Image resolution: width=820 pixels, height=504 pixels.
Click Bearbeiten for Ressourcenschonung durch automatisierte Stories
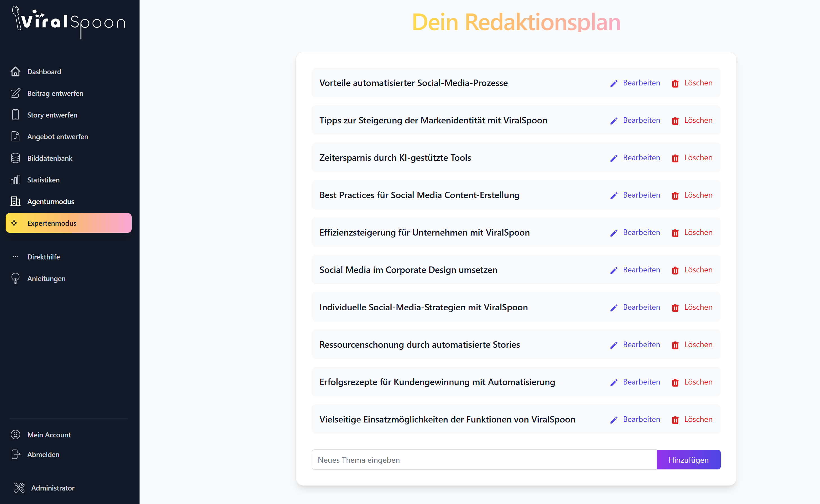click(635, 344)
